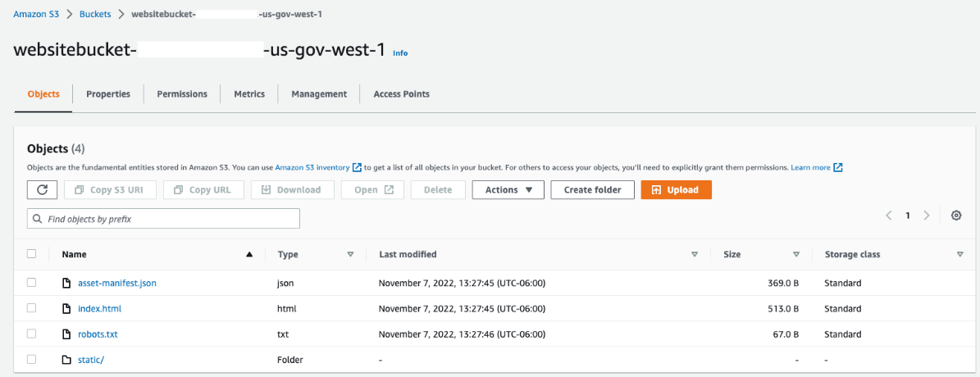Sort by Size column arrow

[x=796, y=255]
